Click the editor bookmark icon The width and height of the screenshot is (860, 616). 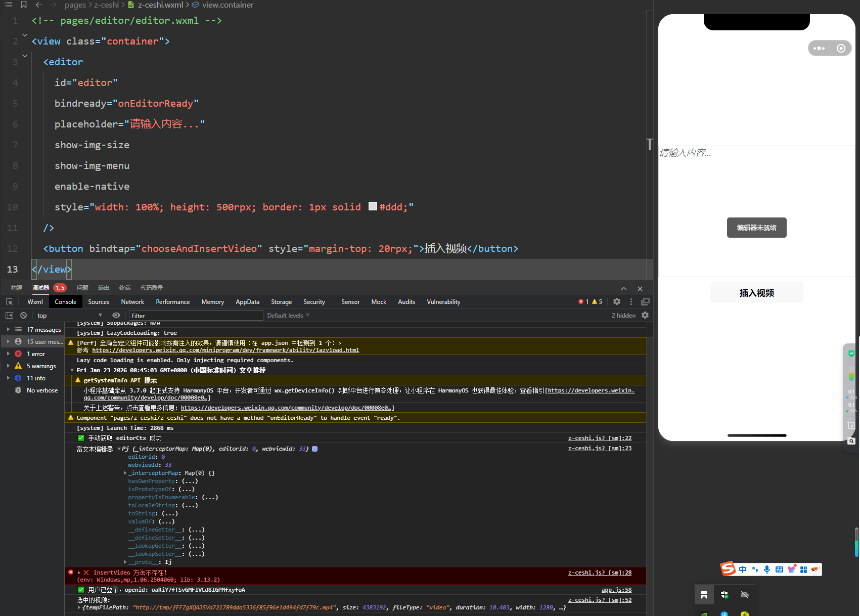[x=24, y=5]
